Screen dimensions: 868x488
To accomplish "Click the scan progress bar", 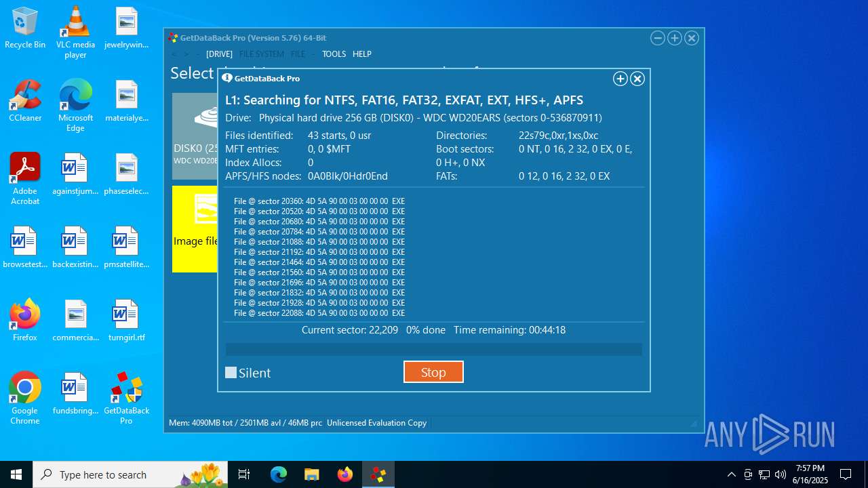I will (434, 349).
